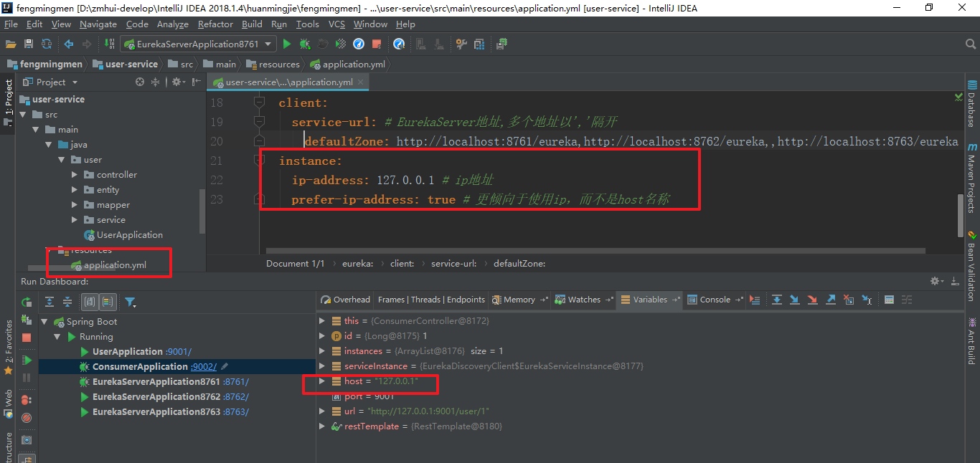Open the run configuration dropdown EurekaServerApplication8761
The width and height of the screenshot is (980, 463).
[x=198, y=44]
